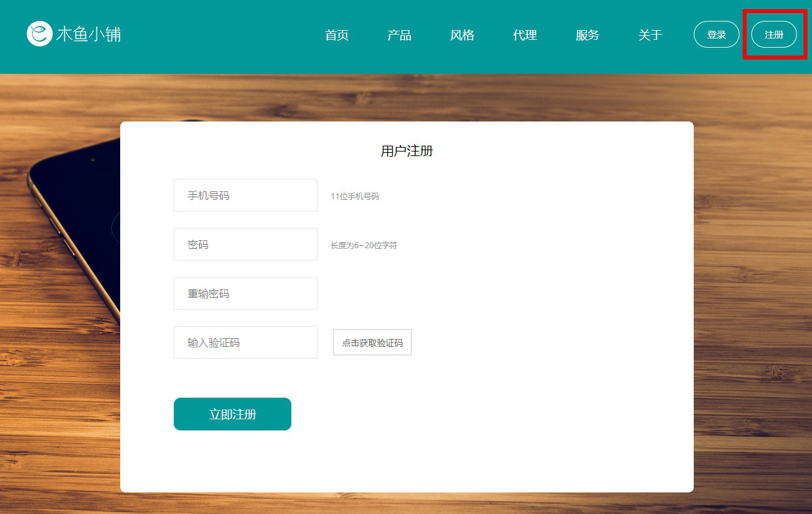Click the 手机号码 input field

pos(245,195)
